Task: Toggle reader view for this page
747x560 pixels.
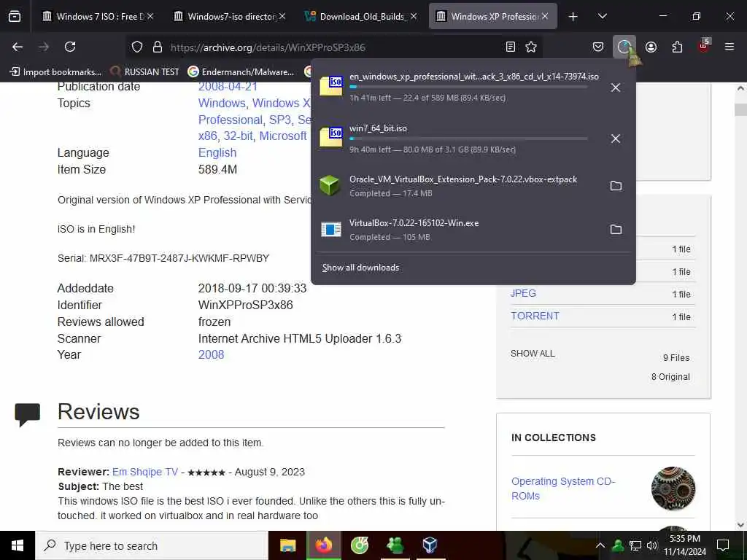Action: click(510, 47)
